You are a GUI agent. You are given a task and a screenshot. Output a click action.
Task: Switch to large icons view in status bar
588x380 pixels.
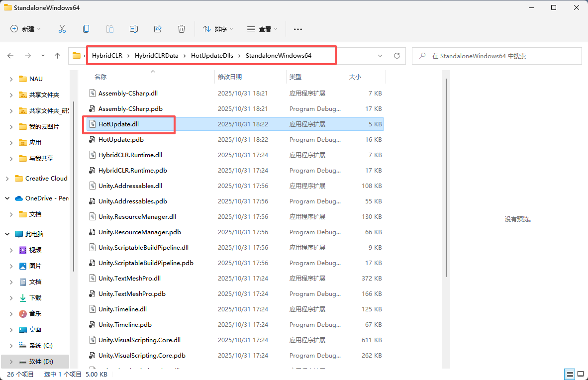point(581,374)
